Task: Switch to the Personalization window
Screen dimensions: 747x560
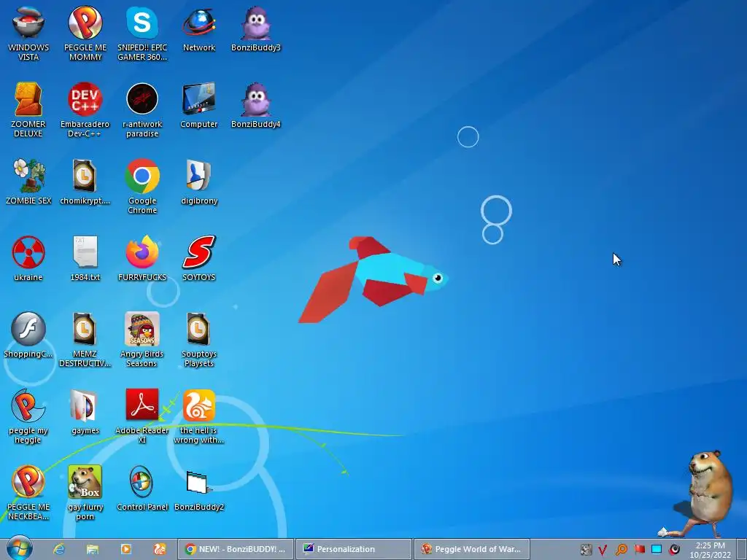Action: (354, 549)
